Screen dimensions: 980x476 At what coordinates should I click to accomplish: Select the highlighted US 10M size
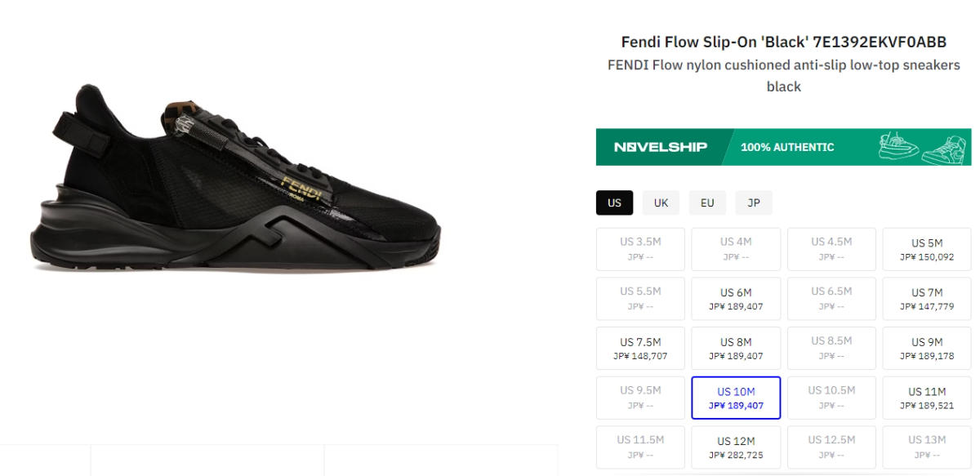click(x=736, y=398)
